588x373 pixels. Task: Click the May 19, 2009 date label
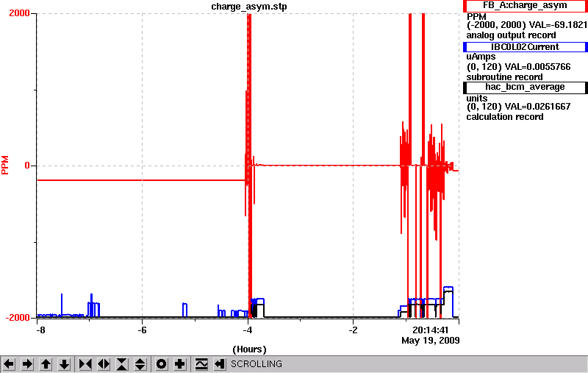(x=431, y=341)
